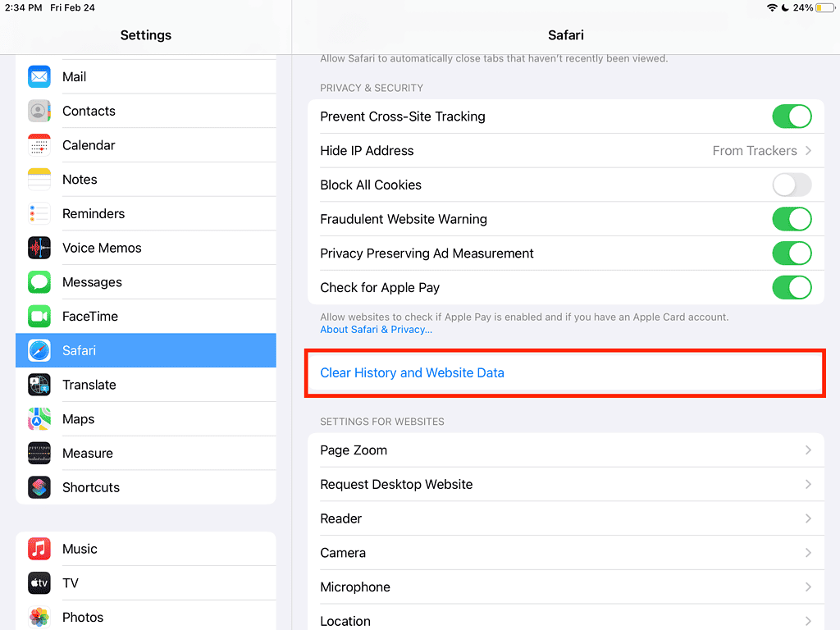Tap the Translate app icon
The image size is (840, 630).
click(39, 385)
